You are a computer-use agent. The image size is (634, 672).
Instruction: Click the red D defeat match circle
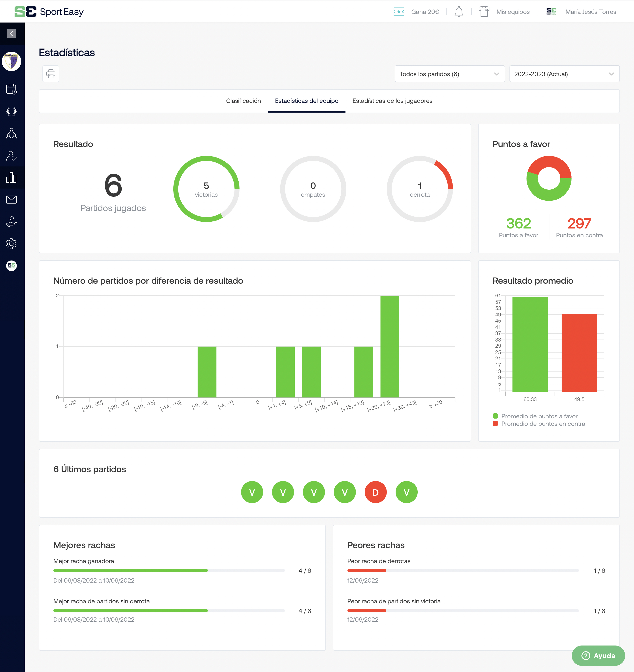[x=375, y=492]
